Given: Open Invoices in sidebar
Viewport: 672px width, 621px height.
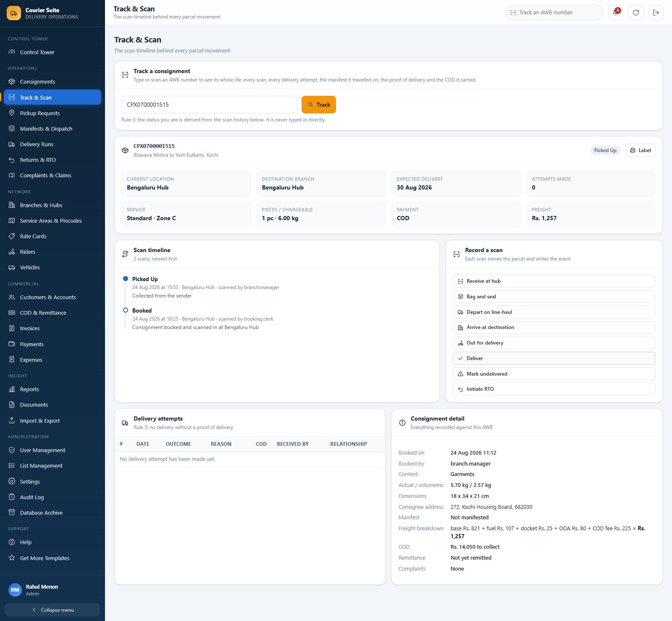Looking at the screenshot, I should click(52, 328).
